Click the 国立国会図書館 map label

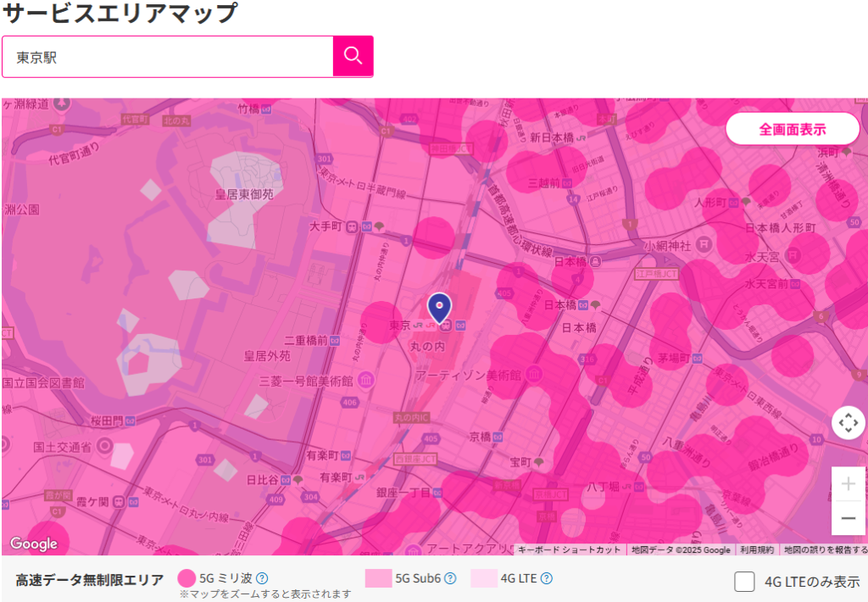pyautogui.click(x=43, y=382)
